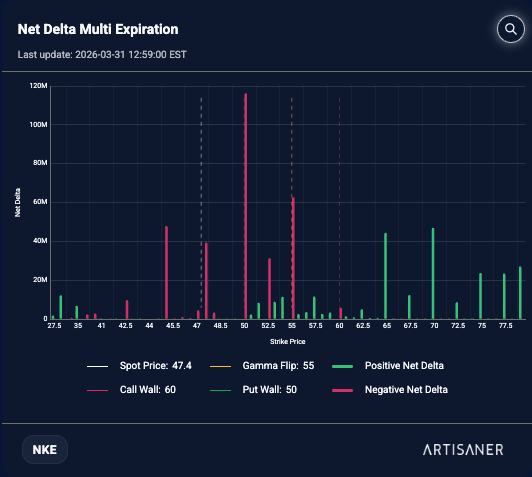
Task: Click the red bar at strike 52.5
Action: 269,289
